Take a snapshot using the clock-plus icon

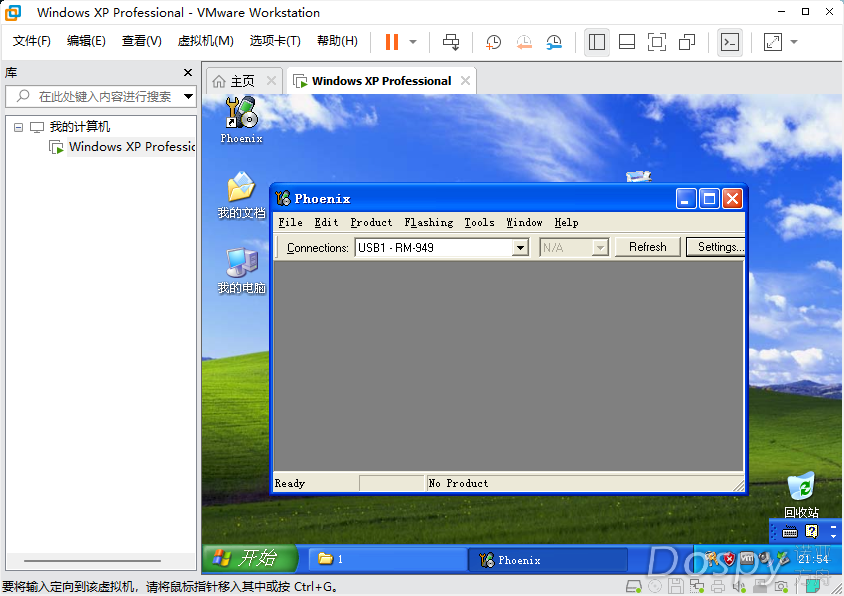(493, 42)
